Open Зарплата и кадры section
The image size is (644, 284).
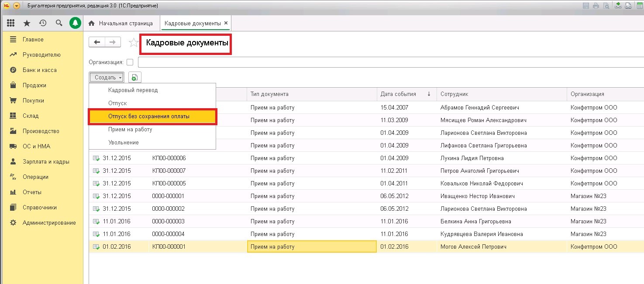(46, 161)
